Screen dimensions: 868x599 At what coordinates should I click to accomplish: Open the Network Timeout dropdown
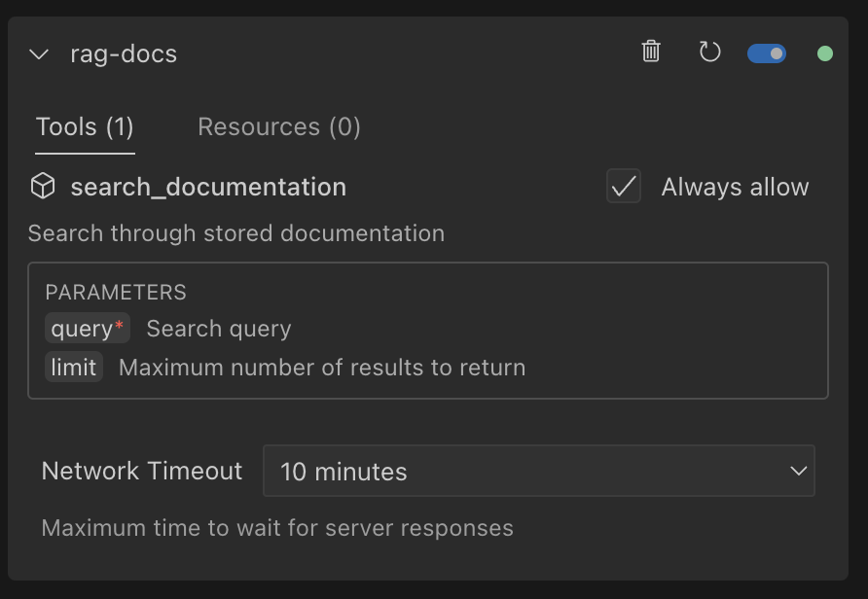(539, 471)
